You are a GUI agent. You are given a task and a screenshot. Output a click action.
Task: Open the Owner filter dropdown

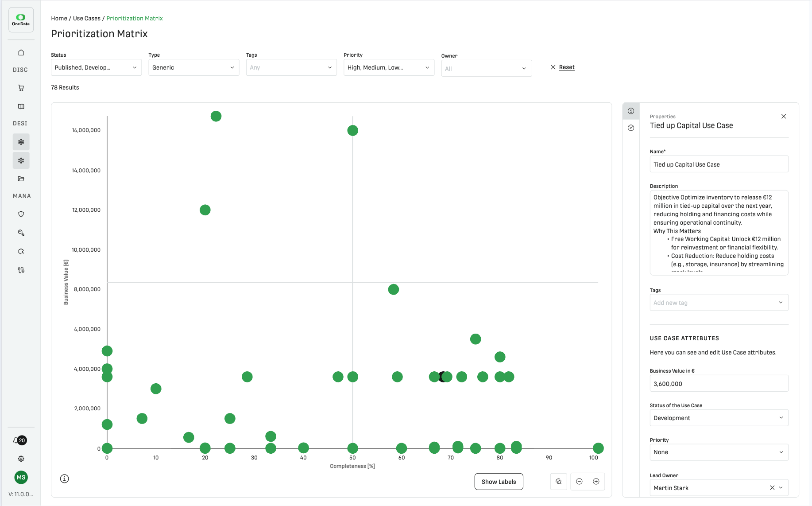tap(486, 69)
